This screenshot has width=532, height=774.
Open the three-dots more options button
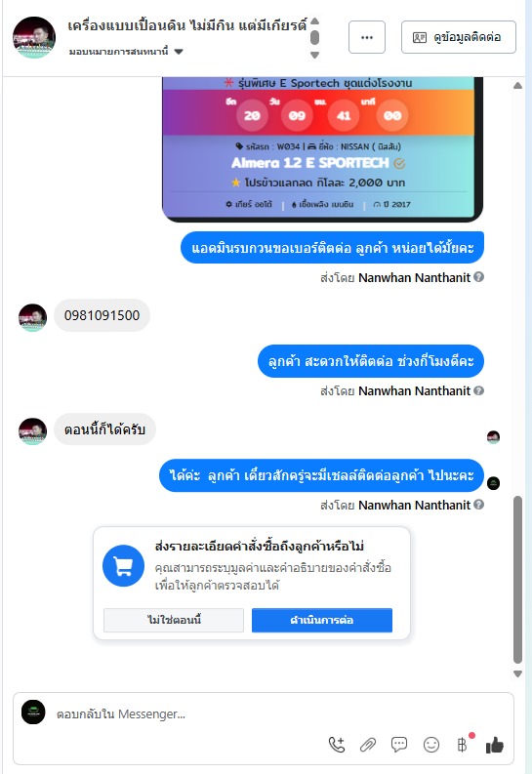(x=367, y=37)
